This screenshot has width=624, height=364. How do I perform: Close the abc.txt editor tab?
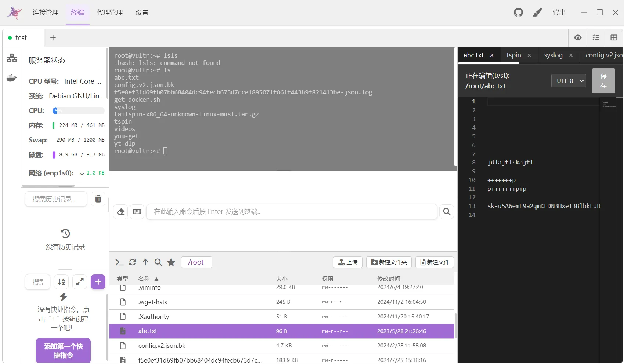click(492, 55)
